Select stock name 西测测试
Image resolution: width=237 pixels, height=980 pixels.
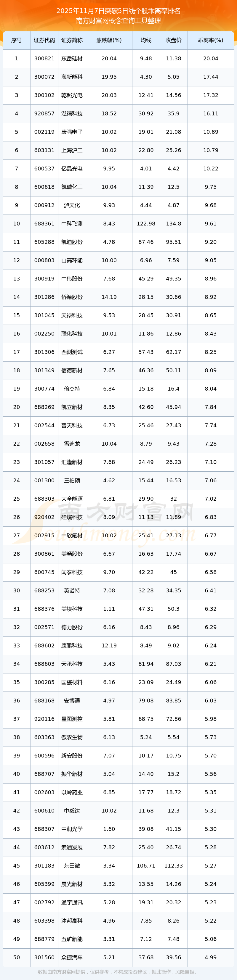[72, 352]
